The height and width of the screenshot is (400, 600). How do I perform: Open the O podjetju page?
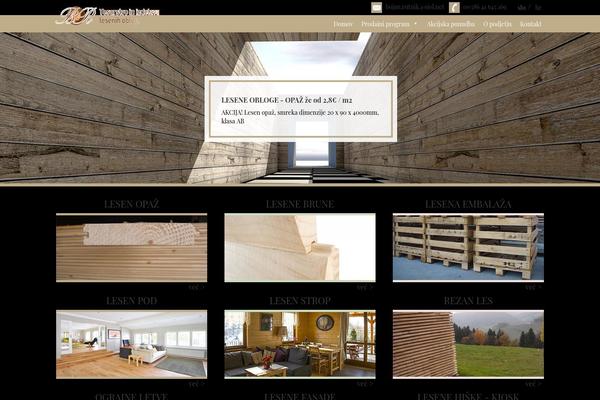(x=497, y=24)
